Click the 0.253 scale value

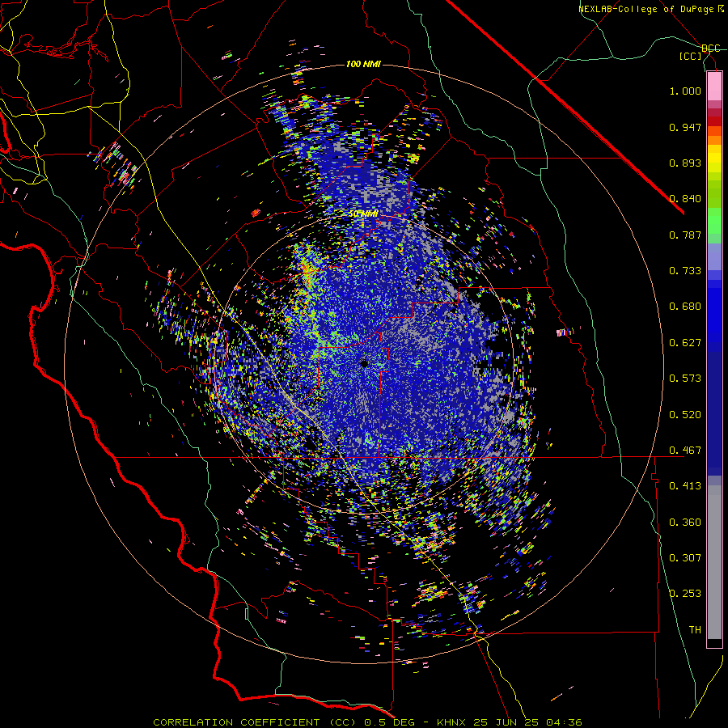coord(685,594)
